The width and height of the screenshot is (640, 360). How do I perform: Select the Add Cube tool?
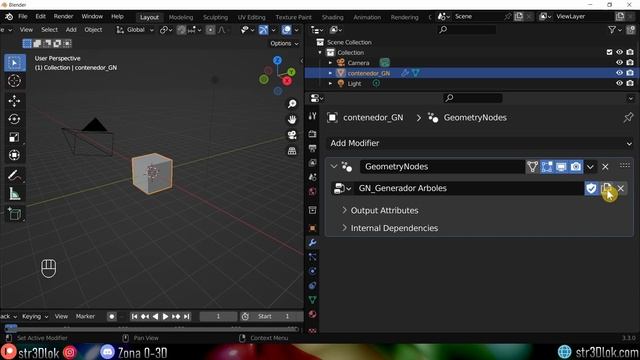(15, 213)
